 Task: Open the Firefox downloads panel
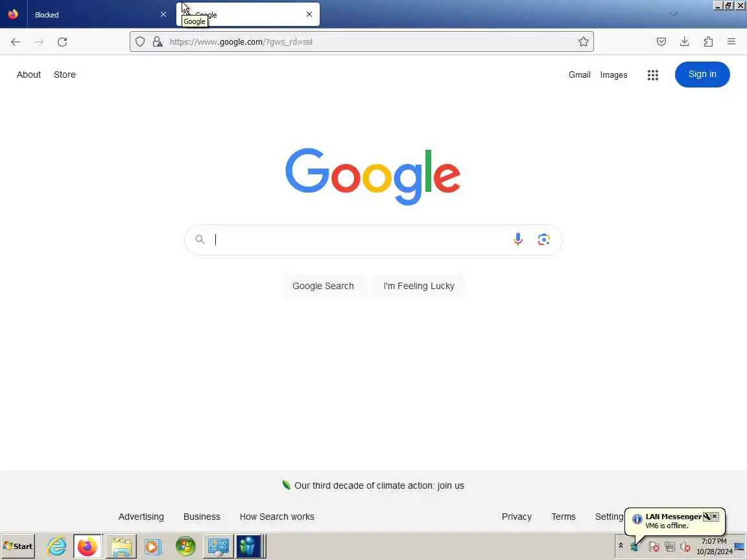tap(685, 42)
